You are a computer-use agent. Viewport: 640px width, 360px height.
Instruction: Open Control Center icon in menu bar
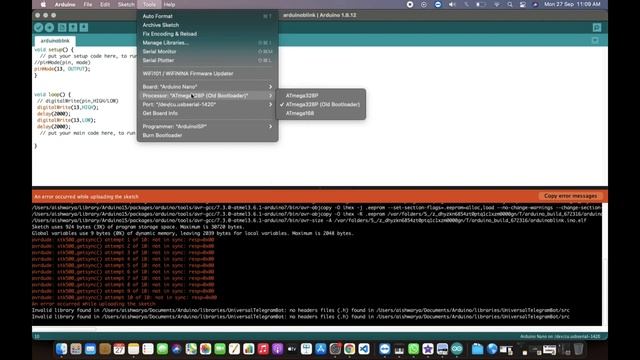523,4
